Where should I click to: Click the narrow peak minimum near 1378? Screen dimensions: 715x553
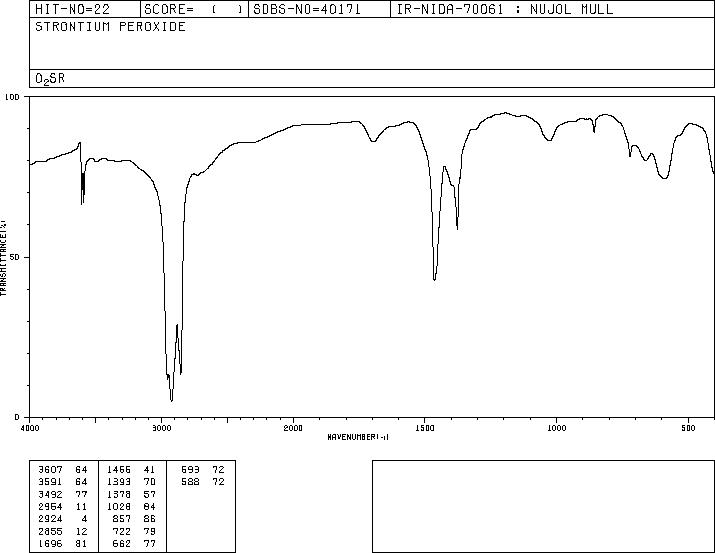coord(457,228)
